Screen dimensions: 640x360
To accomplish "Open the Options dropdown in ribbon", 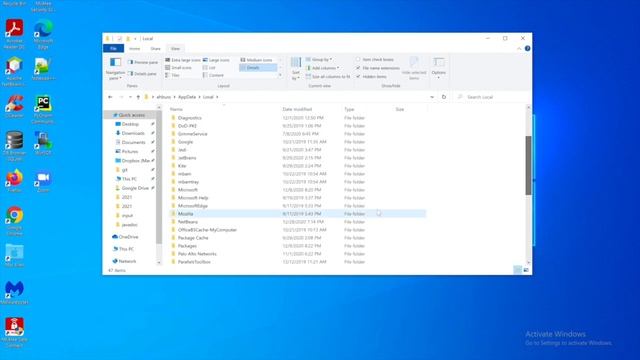I will [x=439, y=69].
